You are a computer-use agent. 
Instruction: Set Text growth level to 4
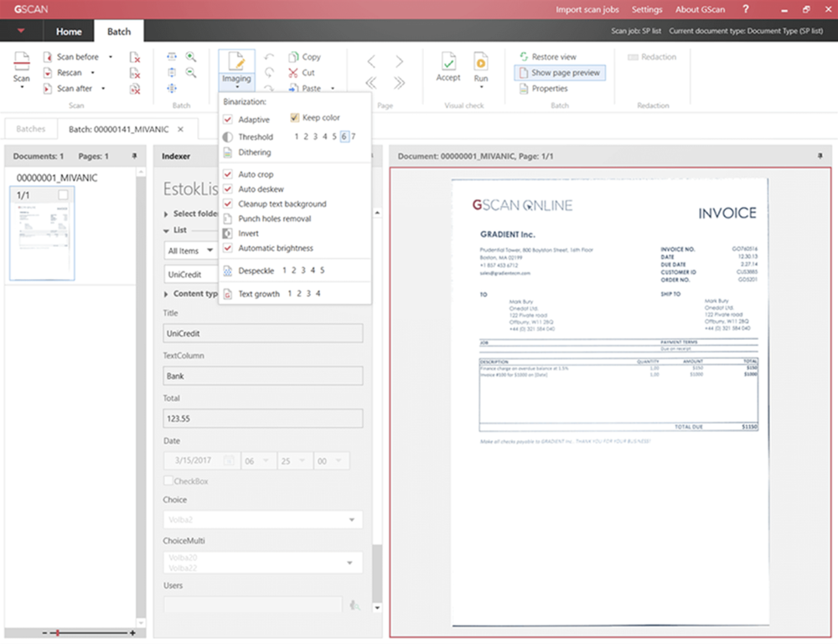coord(318,294)
